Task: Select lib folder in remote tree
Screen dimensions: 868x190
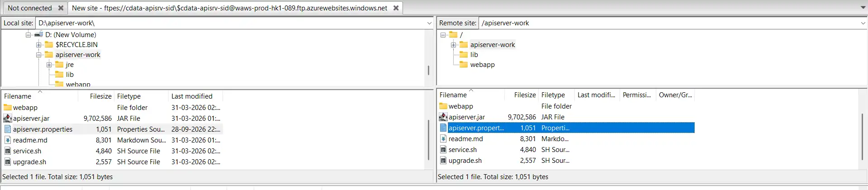Action: coord(474,55)
